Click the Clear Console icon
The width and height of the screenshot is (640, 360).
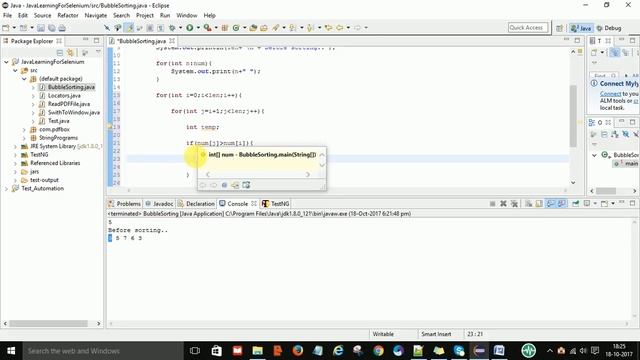[529, 203]
